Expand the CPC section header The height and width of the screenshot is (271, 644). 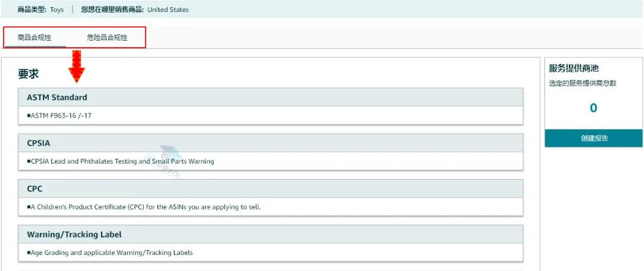coord(271,189)
